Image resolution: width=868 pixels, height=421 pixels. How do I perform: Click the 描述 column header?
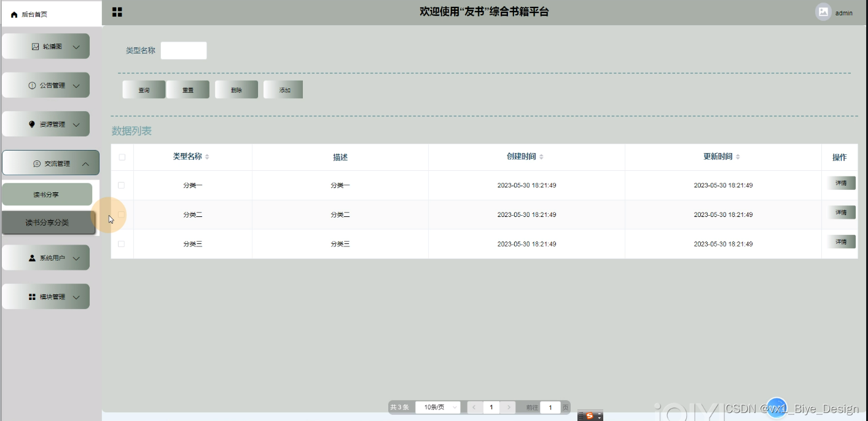pos(340,157)
